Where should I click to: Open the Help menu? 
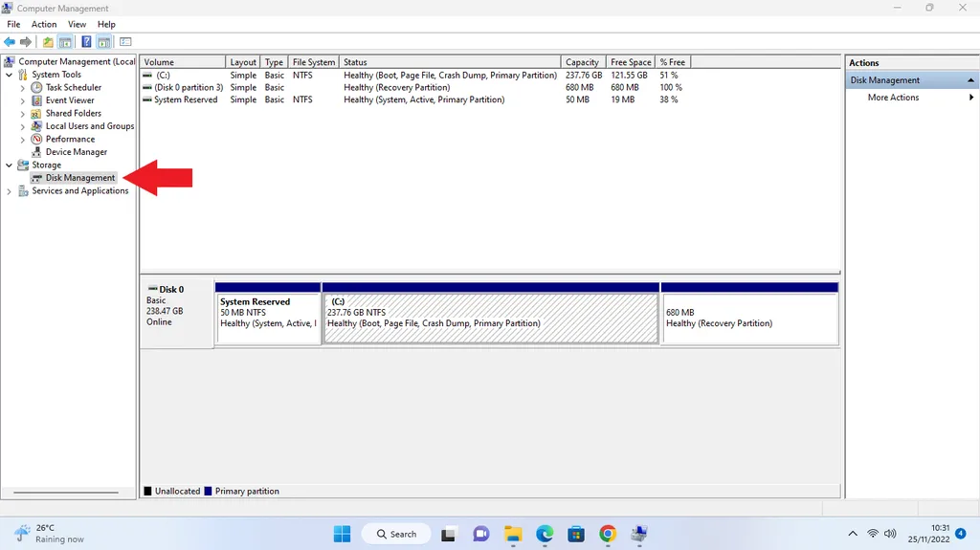(x=106, y=24)
